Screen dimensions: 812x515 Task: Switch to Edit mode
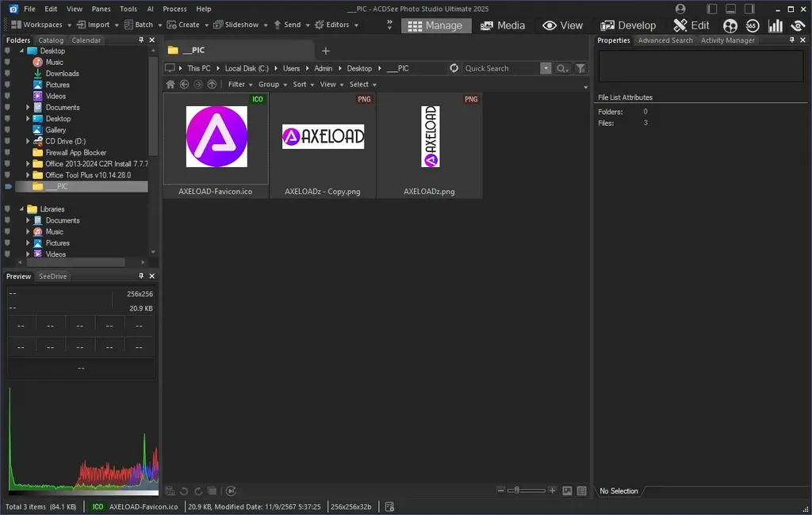691,25
